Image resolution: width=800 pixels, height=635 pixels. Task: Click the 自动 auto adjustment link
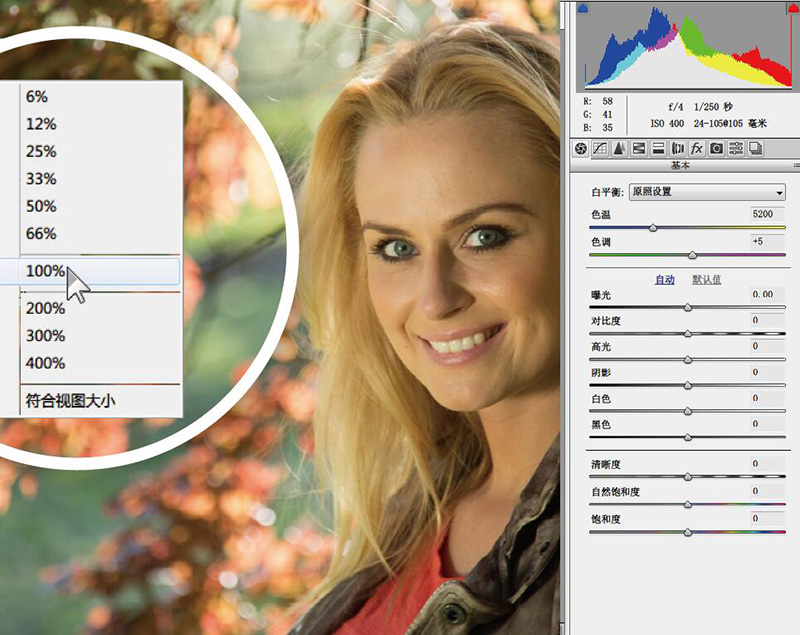pyautogui.click(x=665, y=280)
